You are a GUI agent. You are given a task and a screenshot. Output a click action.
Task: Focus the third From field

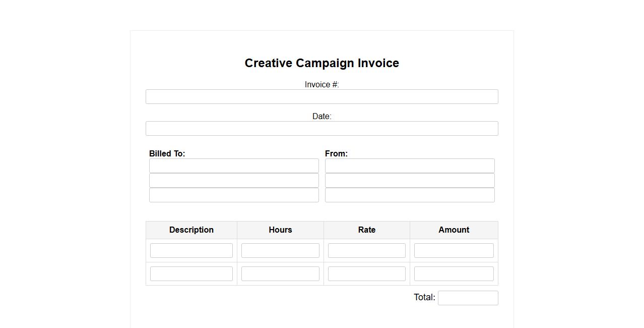(410, 195)
